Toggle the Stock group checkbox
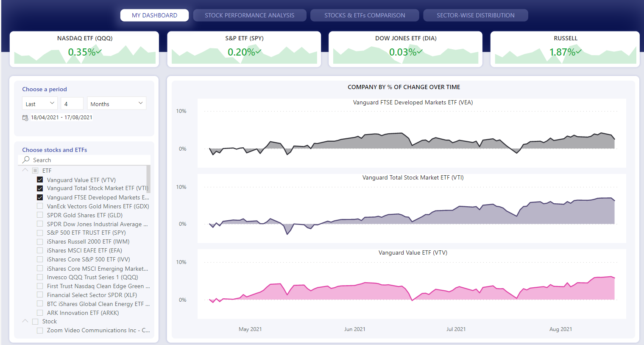644x345 pixels. pyautogui.click(x=35, y=322)
